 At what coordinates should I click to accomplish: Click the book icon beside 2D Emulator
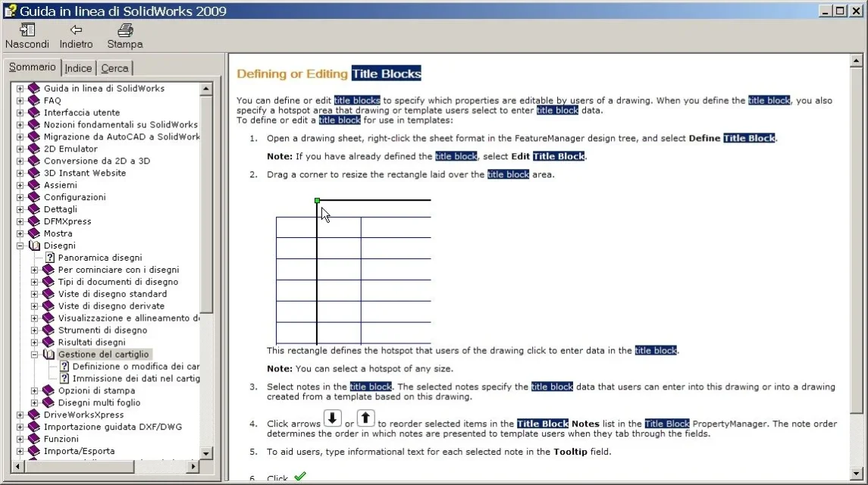(34, 149)
